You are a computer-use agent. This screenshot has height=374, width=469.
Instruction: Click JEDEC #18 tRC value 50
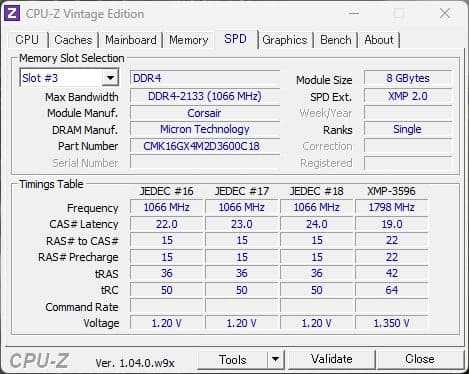[x=317, y=290]
